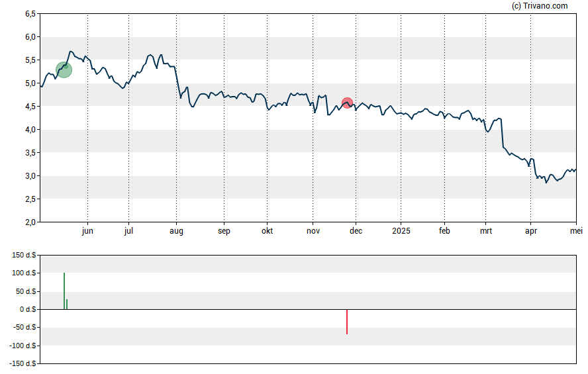The image size is (588, 374).
Task: Click the (c) Trivano.com credit text
Action: point(540,5)
